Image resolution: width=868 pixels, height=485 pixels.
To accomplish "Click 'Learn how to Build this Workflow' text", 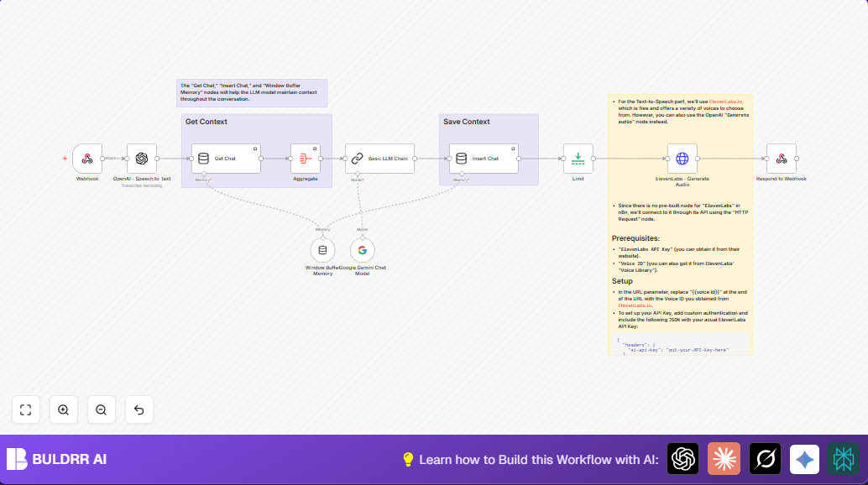I will click(x=539, y=460).
